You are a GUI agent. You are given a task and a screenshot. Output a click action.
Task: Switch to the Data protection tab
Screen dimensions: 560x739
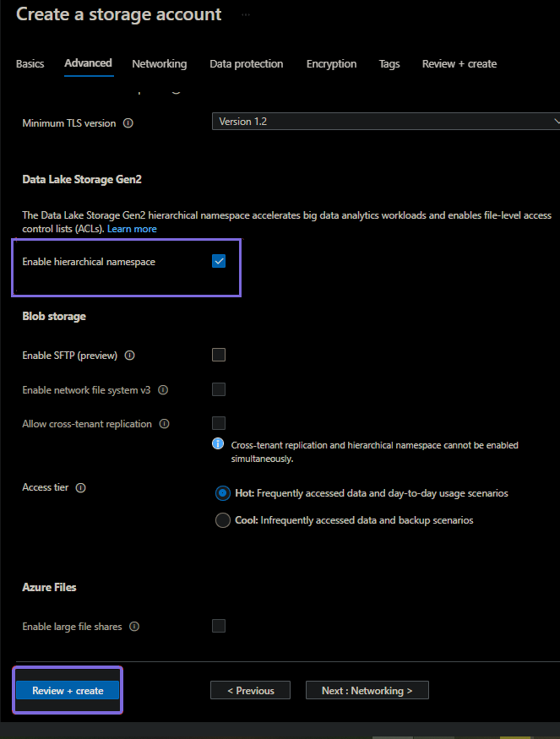[246, 64]
